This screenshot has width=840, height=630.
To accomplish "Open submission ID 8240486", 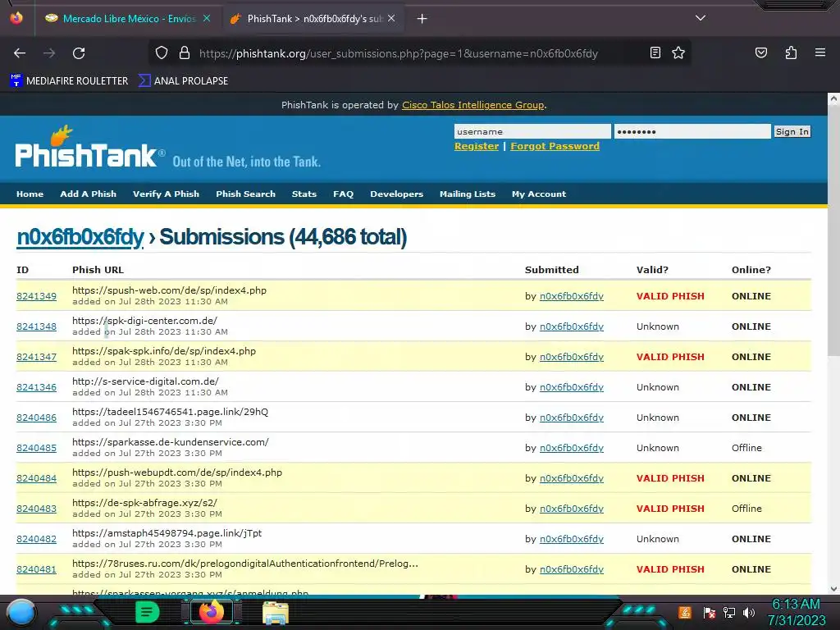I will (36, 418).
